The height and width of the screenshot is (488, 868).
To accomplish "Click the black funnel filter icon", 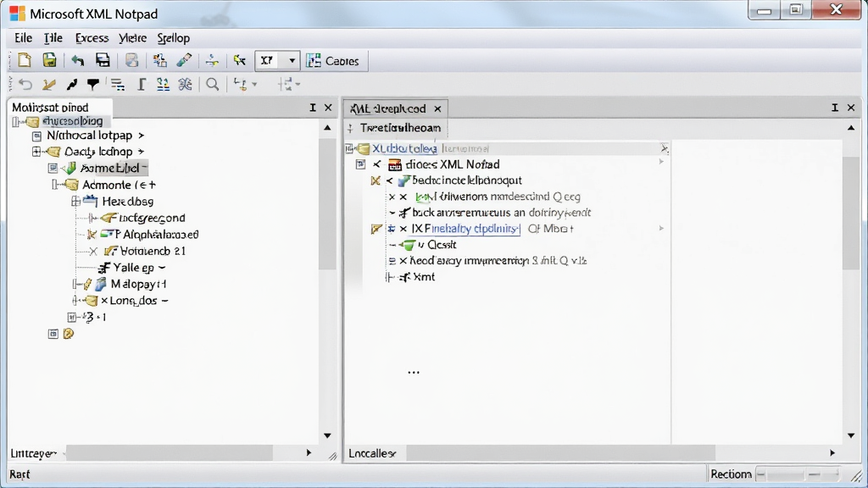I will [x=93, y=84].
